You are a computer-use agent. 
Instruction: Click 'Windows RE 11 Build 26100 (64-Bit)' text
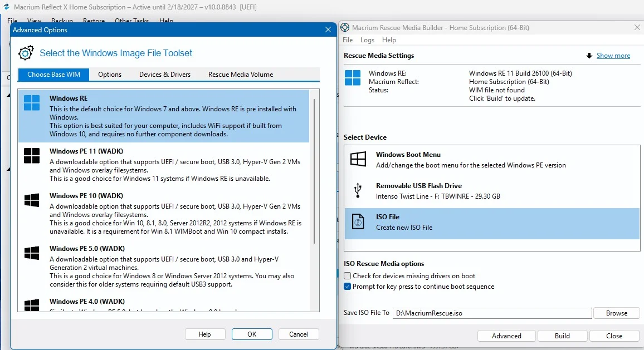[520, 73]
